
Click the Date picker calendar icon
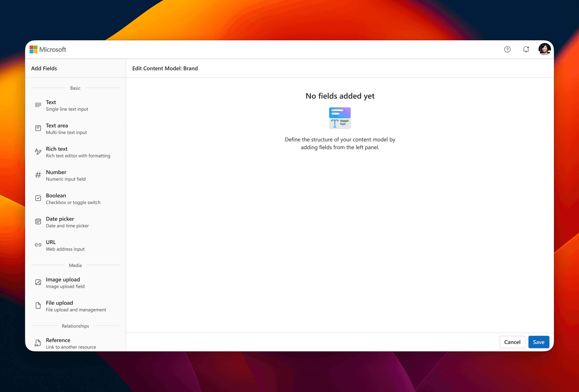point(38,222)
